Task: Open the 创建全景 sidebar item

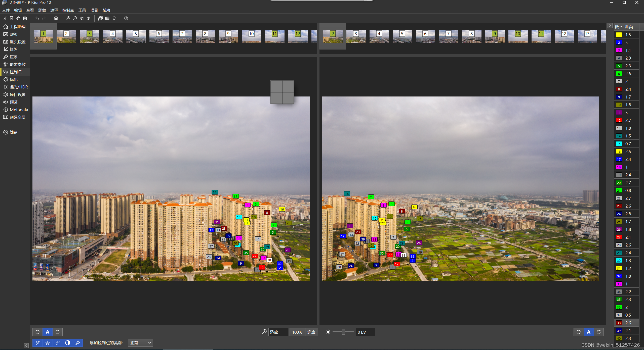Action: tap(17, 117)
